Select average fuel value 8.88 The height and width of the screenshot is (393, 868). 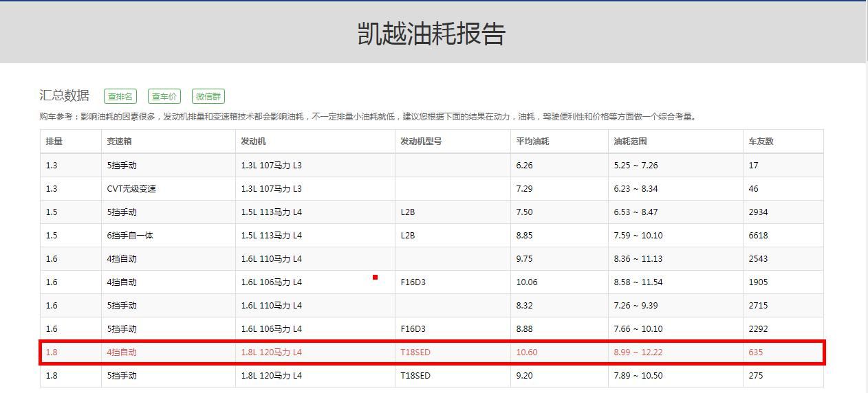525,328
